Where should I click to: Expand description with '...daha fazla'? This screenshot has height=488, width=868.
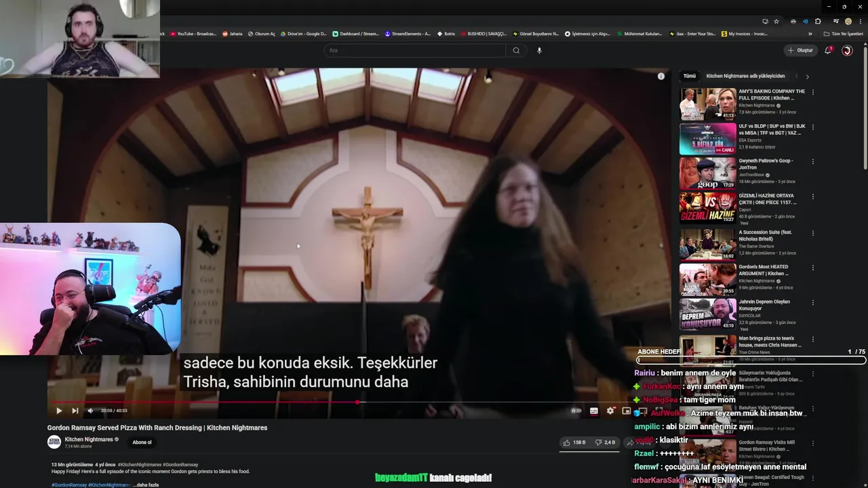147,485
